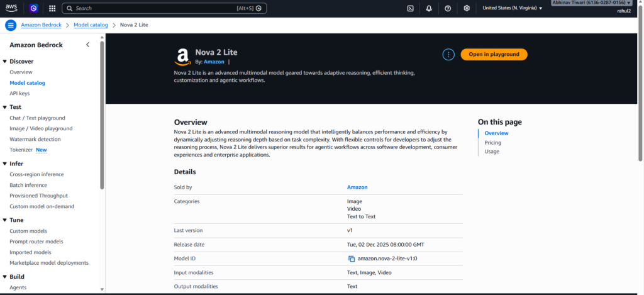Image resolution: width=644 pixels, height=295 pixels.
Task: Open the settings gear icon
Action: (x=467, y=8)
